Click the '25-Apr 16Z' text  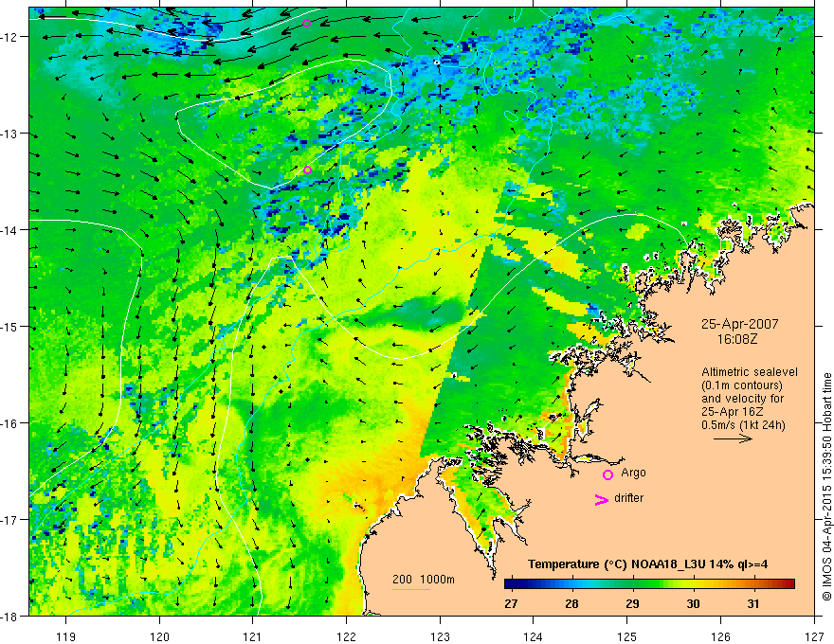[732, 412]
